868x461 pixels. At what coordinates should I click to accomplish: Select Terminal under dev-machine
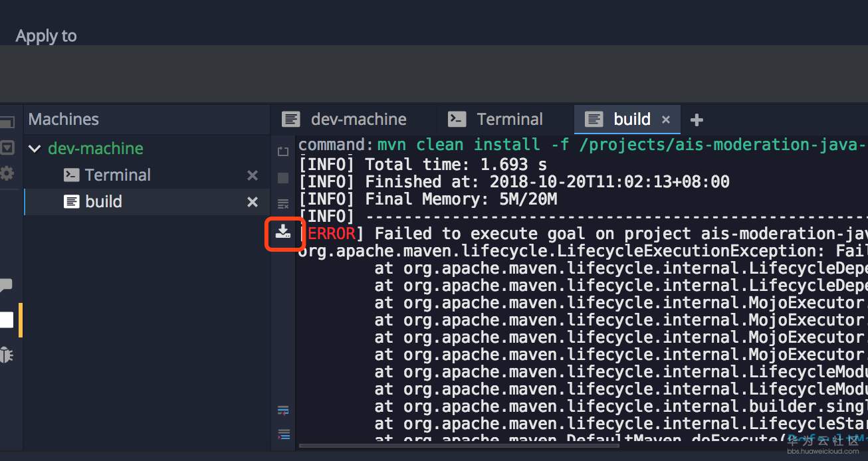pyautogui.click(x=118, y=175)
